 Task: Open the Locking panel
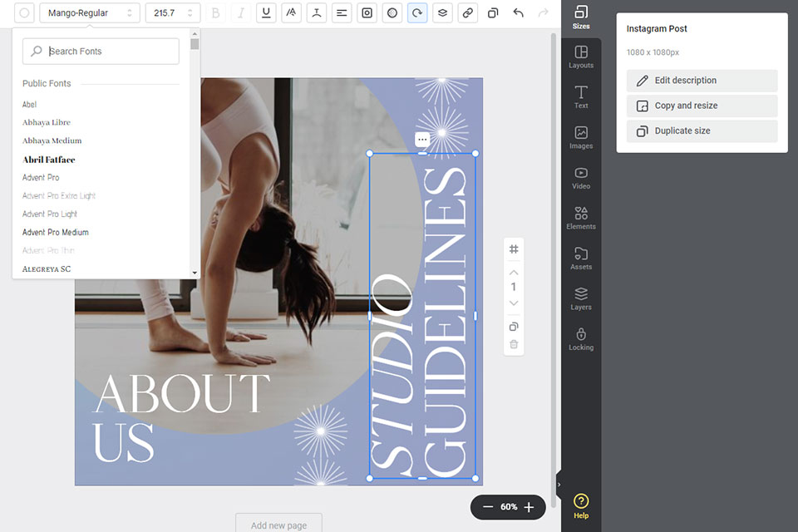(581, 339)
